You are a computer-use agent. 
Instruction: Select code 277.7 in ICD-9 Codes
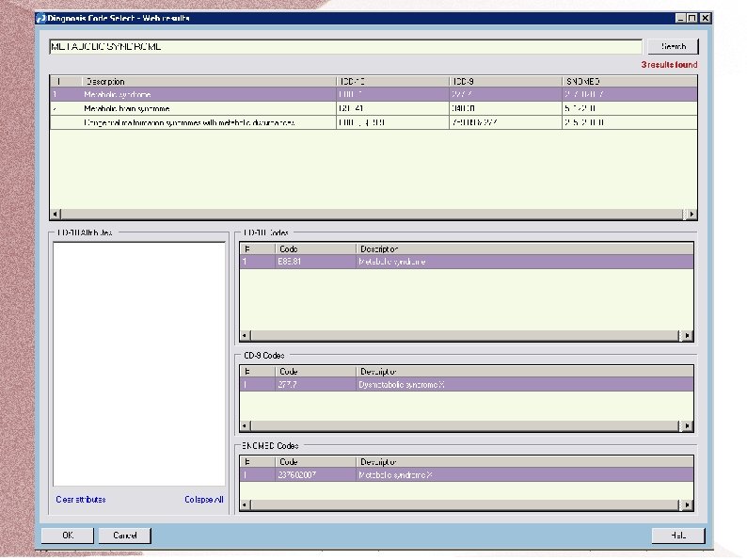pyautogui.click(x=287, y=385)
